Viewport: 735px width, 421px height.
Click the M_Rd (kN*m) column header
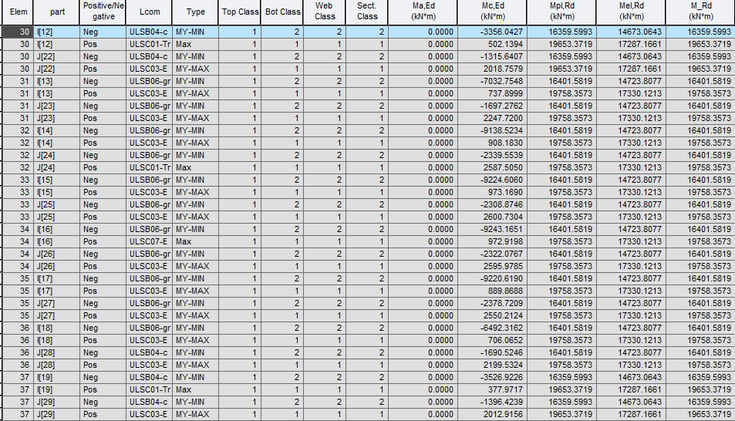pyautogui.click(x=700, y=12)
